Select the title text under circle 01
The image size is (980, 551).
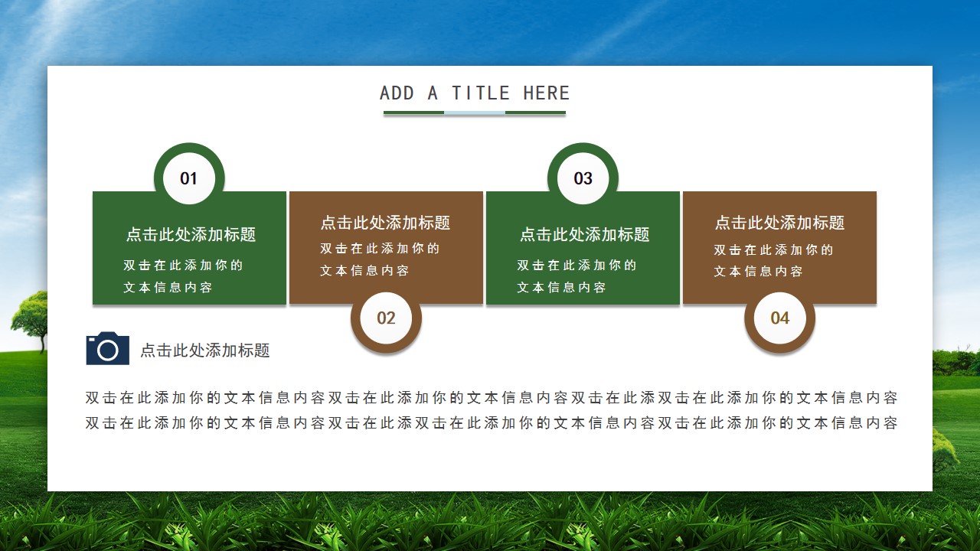pos(191,235)
